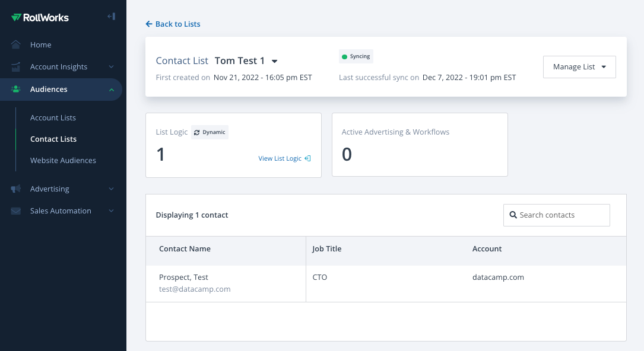Click the Account Insights chart icon
This screenshot has height=351, width=644.
[x=15, y=67]
